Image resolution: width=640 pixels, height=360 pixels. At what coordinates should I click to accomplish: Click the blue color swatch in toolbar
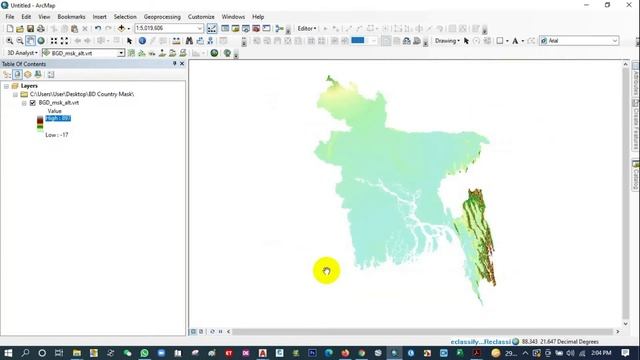[358, 40]
